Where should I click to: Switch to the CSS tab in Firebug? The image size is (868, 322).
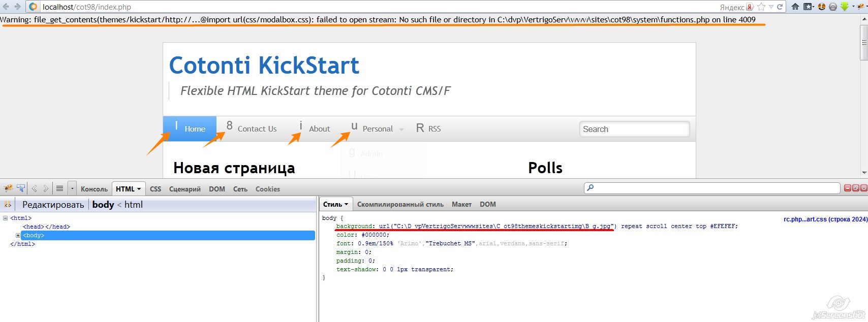click(x=156, y=189)
